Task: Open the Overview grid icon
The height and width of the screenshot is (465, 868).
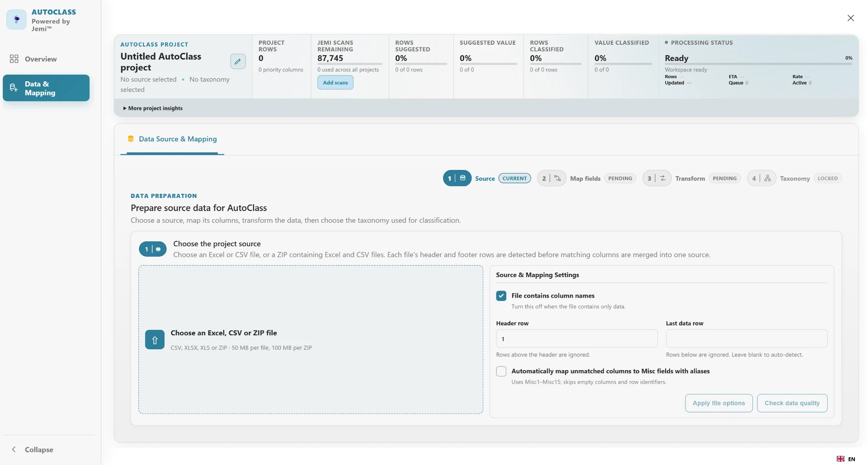Action: [x=14, y=59]
